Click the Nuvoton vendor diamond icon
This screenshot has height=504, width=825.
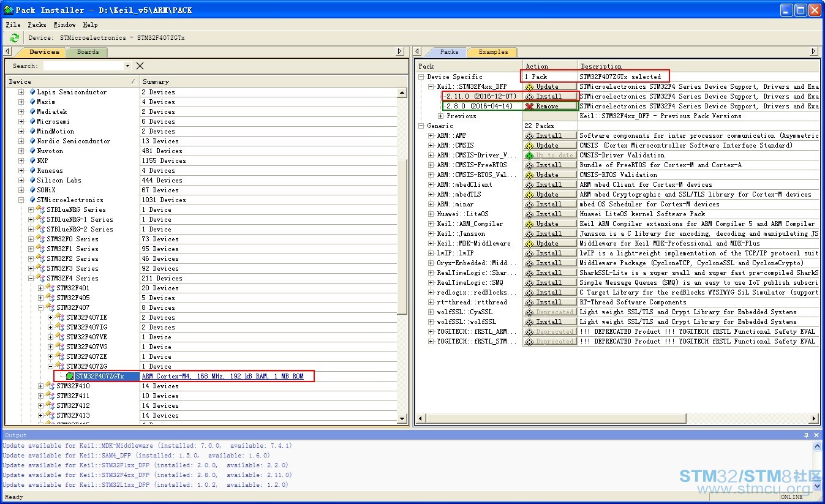(32, 151)
